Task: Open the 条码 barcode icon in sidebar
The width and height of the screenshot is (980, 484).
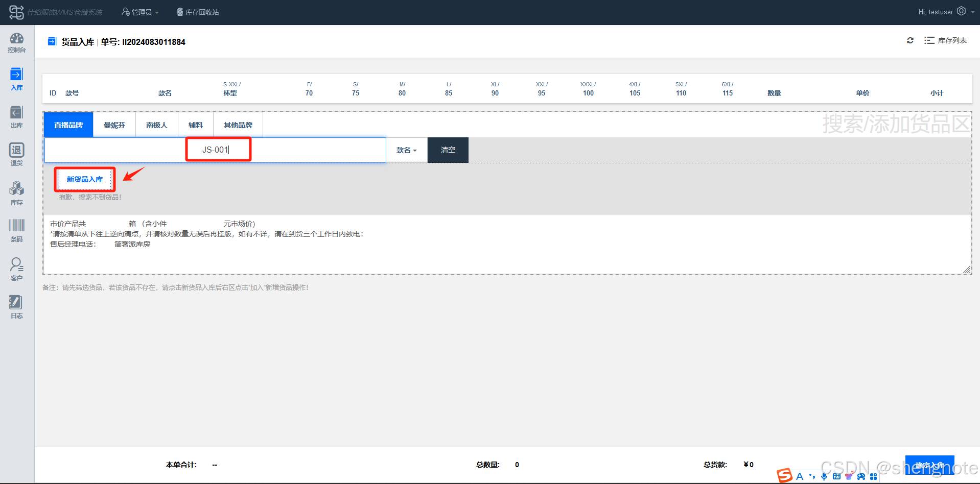Action: click(x=17, y=230)
